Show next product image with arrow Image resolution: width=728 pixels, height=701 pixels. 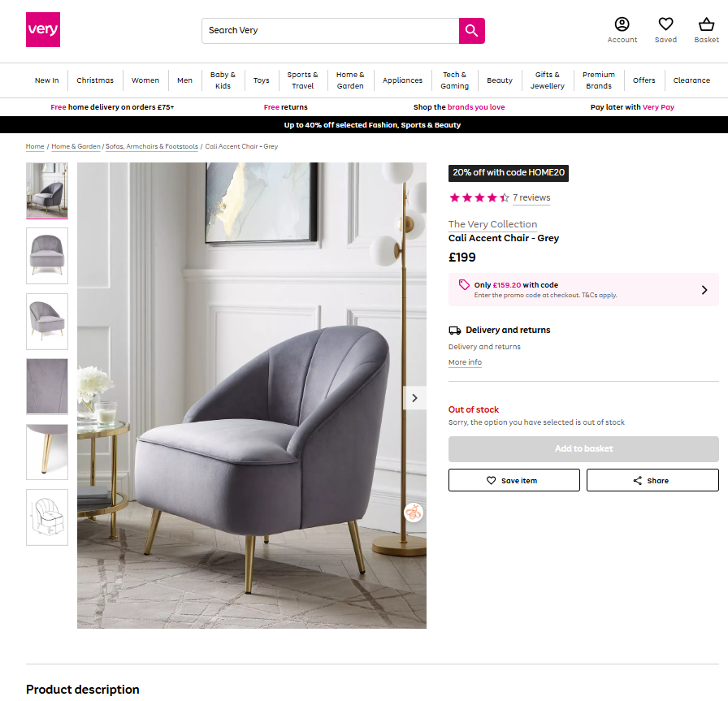point(414,398)
